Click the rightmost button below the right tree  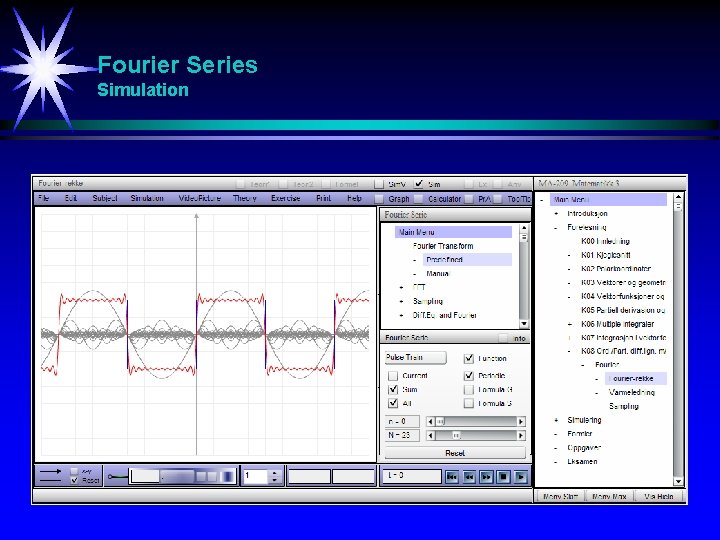point(658,496)
